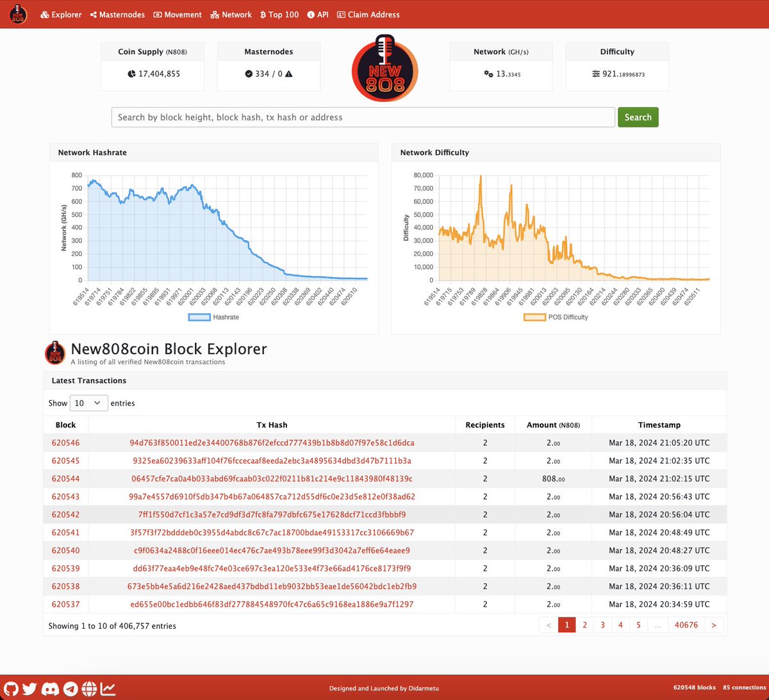The width and height of the screenshot is (769, 700).
Task: Go to page 3 of transactions
Action: [x=602, y=624]
